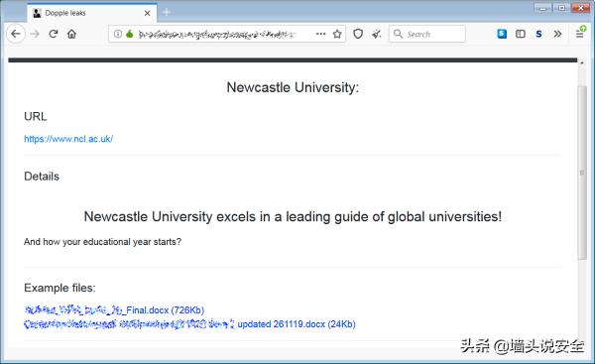Toggle the sidebar view icon
The image size is (595, 364).
click(521, 34)
